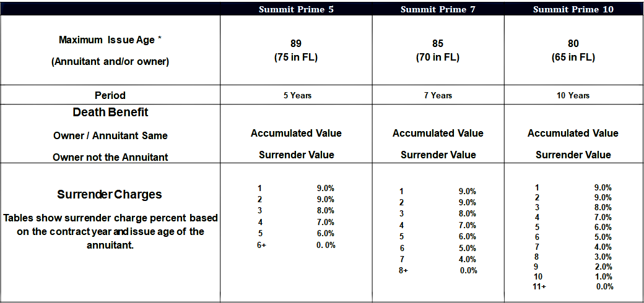Click the 7 Years period cell
This screenshot has width=644, height=303.
pos(438,95)
